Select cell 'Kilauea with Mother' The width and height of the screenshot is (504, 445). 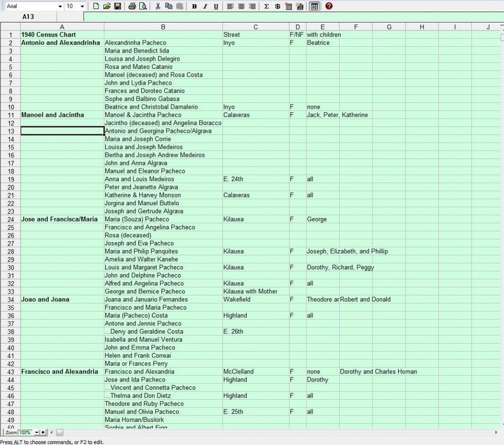pyautogui.click(x=255, y=291)
